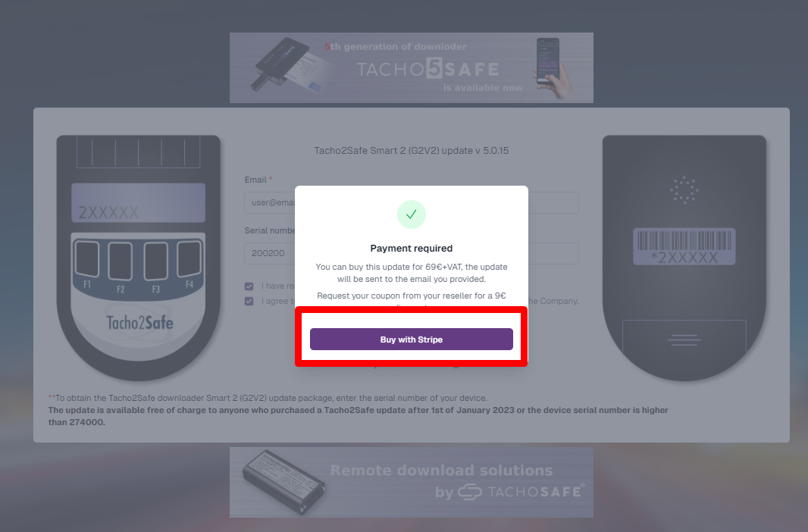Image resolution: width=808 pixels, height=532 pixels.
Task: Click the F4 key on Tacho2Safe device
Action: tap(189, 259)
